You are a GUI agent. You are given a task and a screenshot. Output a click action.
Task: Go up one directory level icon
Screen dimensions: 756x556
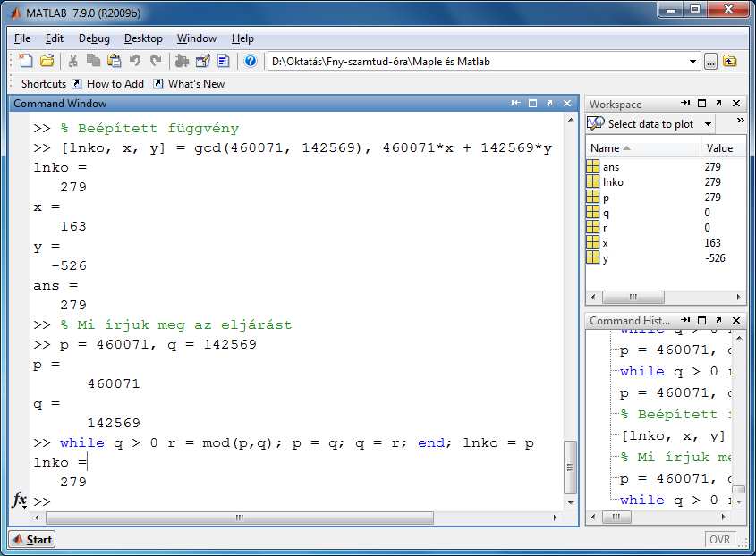coord(729,61)
